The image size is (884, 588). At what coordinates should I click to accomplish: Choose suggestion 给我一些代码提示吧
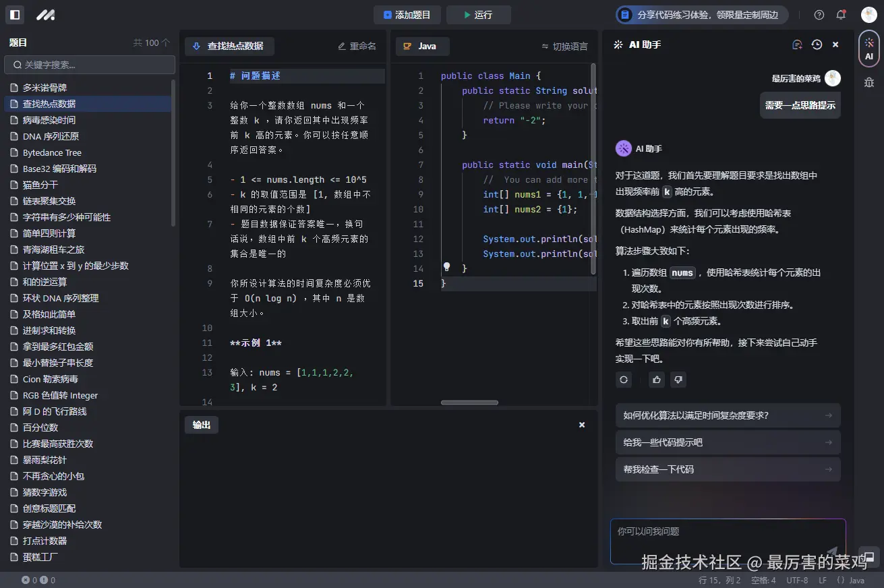[728, 442]
